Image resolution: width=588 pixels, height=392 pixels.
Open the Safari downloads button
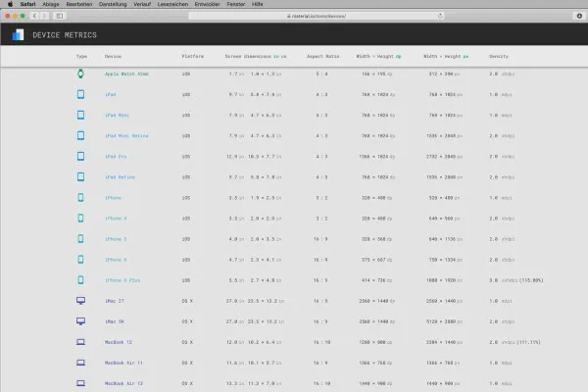tap(579, 16)
